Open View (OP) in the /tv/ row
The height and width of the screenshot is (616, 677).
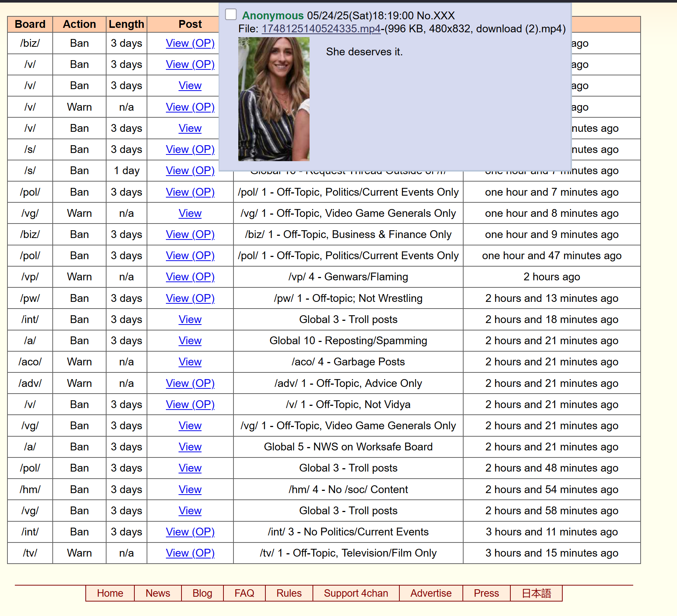(190, 553)
